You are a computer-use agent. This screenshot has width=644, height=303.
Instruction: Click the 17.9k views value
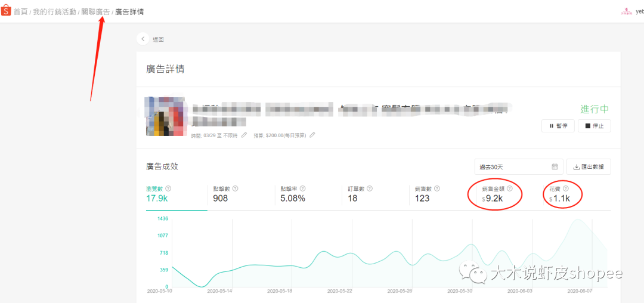coord(157,199)
